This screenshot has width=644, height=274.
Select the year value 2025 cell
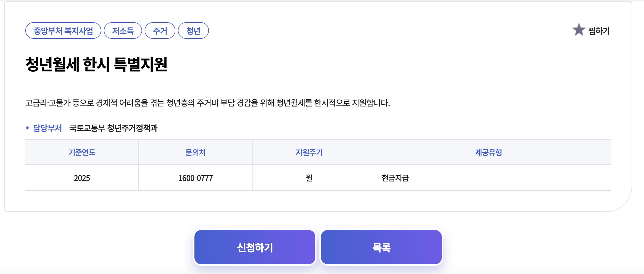coord(82,178)
